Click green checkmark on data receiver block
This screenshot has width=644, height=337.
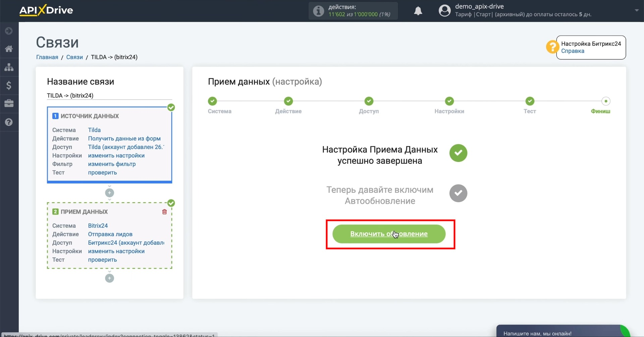pos(171,203)
